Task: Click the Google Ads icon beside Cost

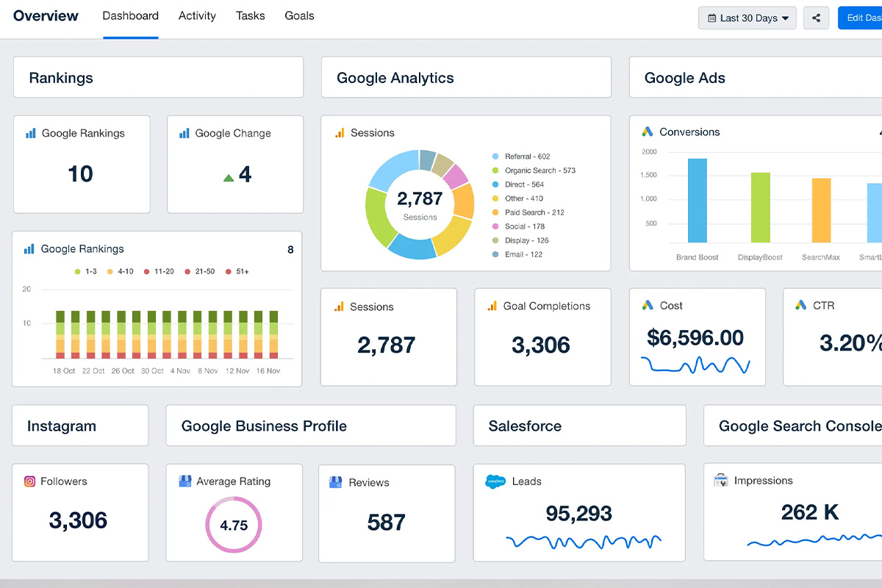Action: coord(648,305)
